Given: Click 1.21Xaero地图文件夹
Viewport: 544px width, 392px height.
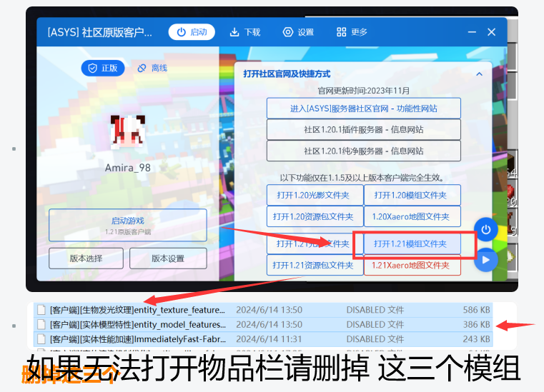Looking at the screenshot, I should pyautogui.click(x=412, y=265).
